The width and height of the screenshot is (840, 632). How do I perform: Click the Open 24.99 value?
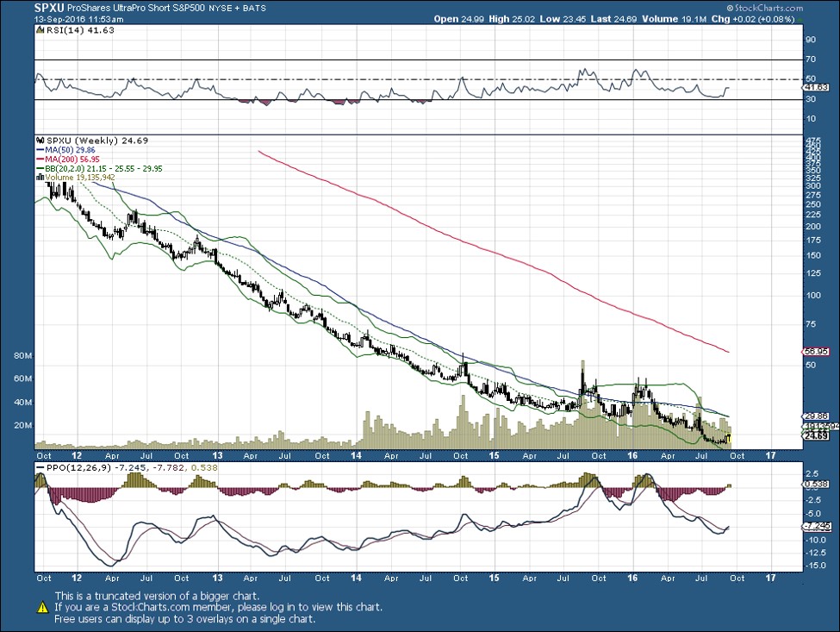click(x=458, y=19)
